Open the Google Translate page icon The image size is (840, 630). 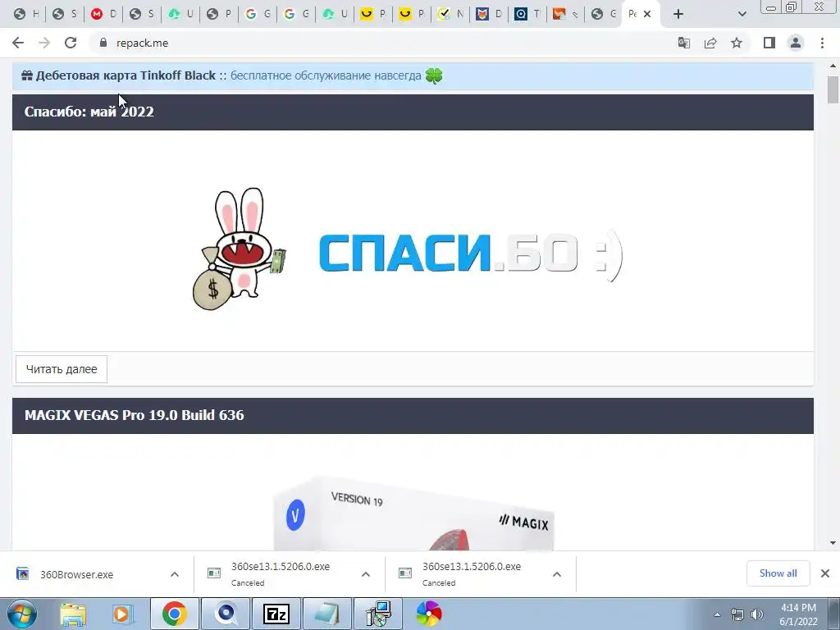point(683,43)
